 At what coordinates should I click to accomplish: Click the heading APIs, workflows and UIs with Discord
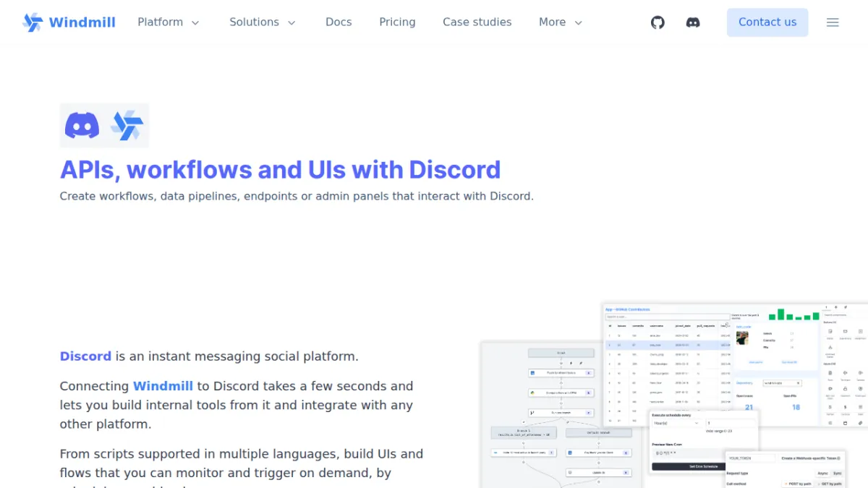(280, 169)
